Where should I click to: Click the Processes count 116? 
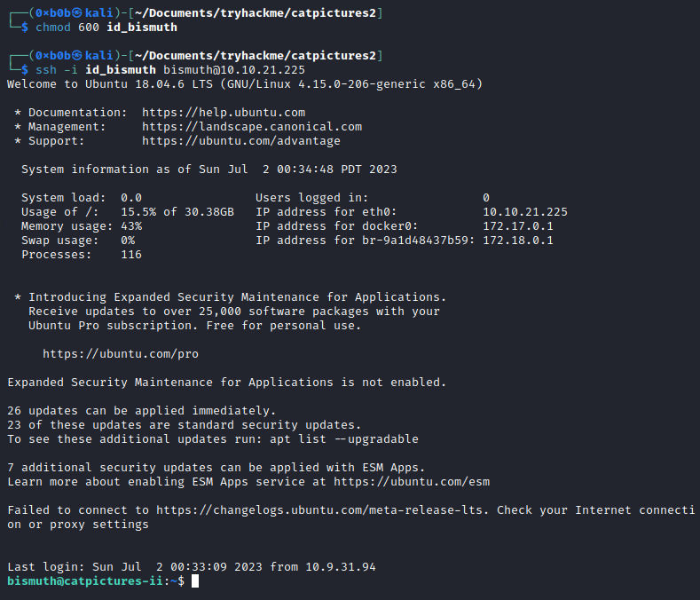pos(131,255)
